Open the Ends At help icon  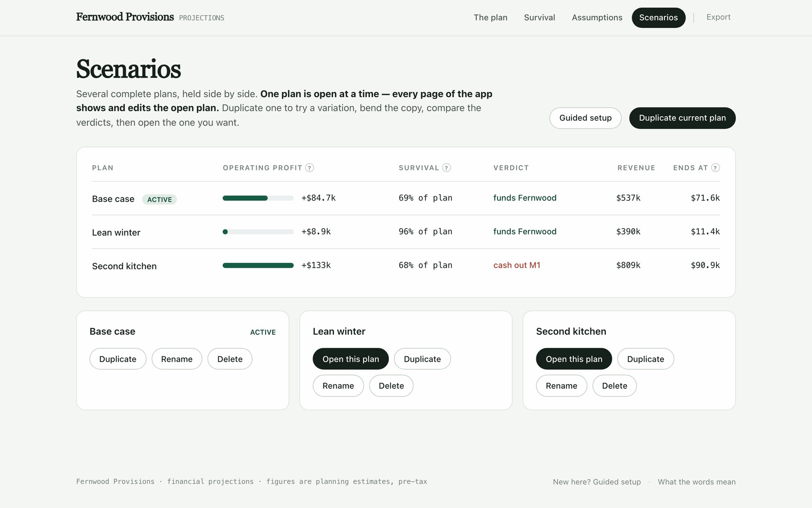pos(715,168)
